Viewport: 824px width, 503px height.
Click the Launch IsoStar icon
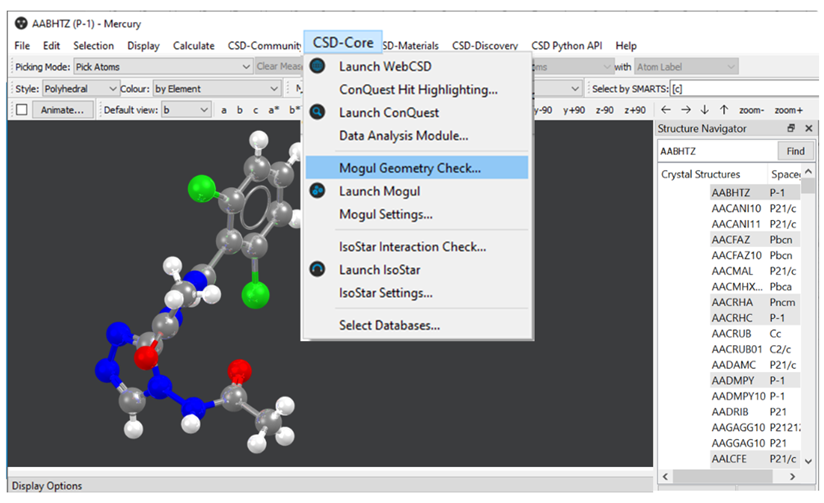pyautogui.click(x=317, y=269)
